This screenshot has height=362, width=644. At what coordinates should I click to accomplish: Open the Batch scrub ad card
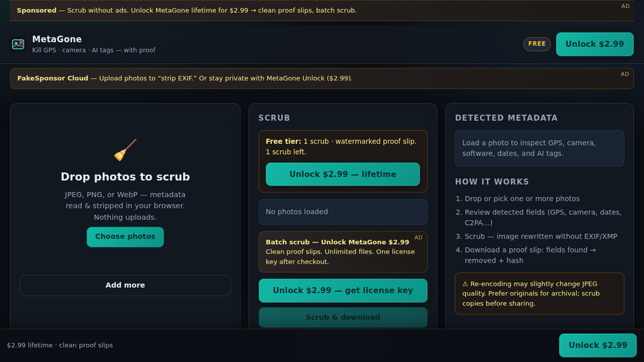343,251
